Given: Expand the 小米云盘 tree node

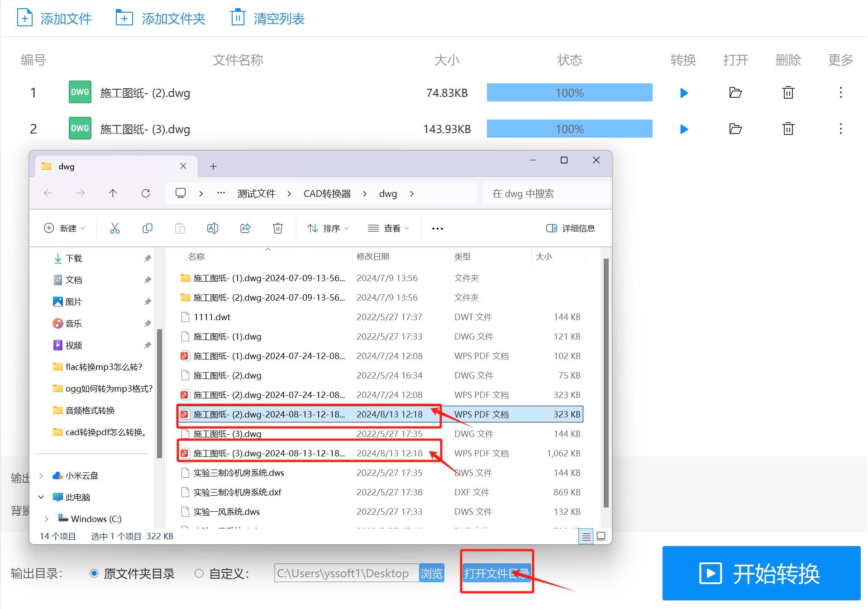Looking at the screenshot, I should pos(41,475).
